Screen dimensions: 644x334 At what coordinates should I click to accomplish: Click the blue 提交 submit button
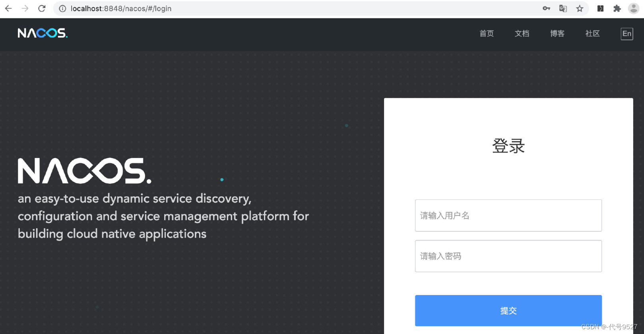[508, 311]
